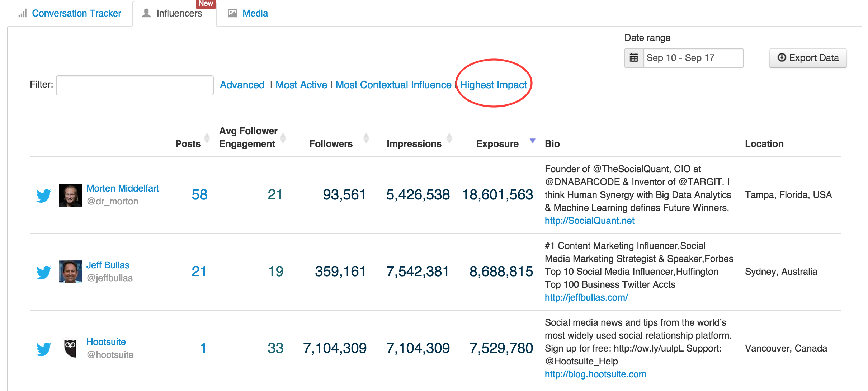Select the Influencers tab
The height and width of the screenshot is (391, 868).
pyautogui.click(x=174, y=13)
